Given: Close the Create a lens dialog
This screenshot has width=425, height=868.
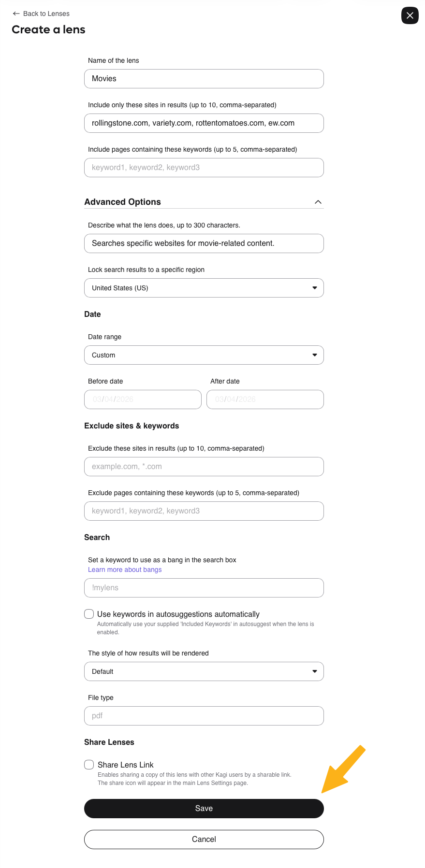Looking at the screenshot, I should click(410, 15).
